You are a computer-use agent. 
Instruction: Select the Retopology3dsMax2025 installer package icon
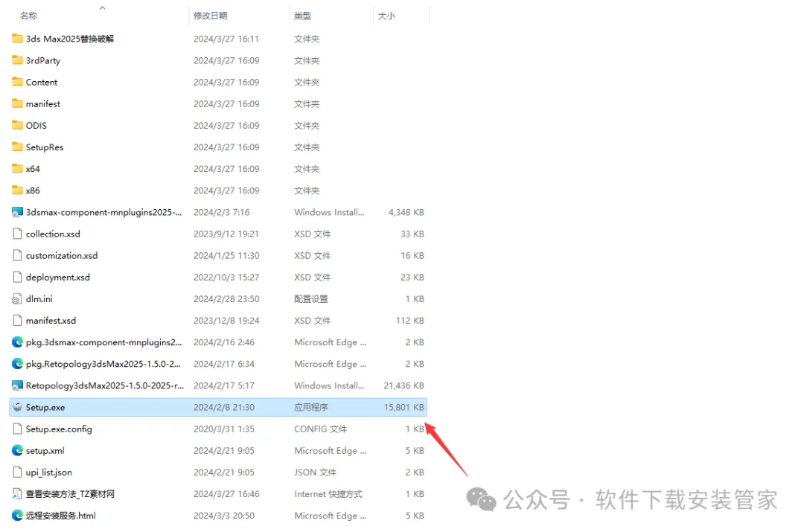[17, 385]
